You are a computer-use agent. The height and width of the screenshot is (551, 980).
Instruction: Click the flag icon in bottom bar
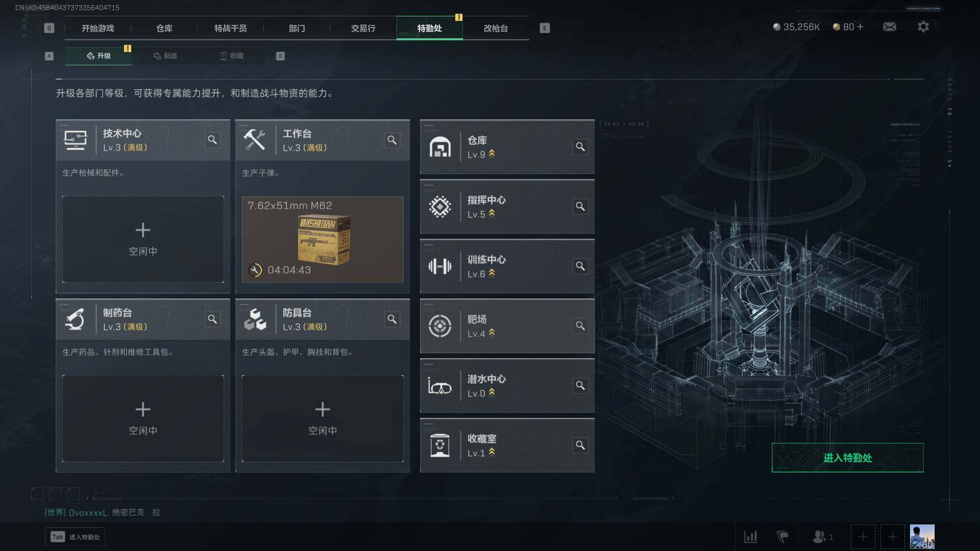point(782,537)
